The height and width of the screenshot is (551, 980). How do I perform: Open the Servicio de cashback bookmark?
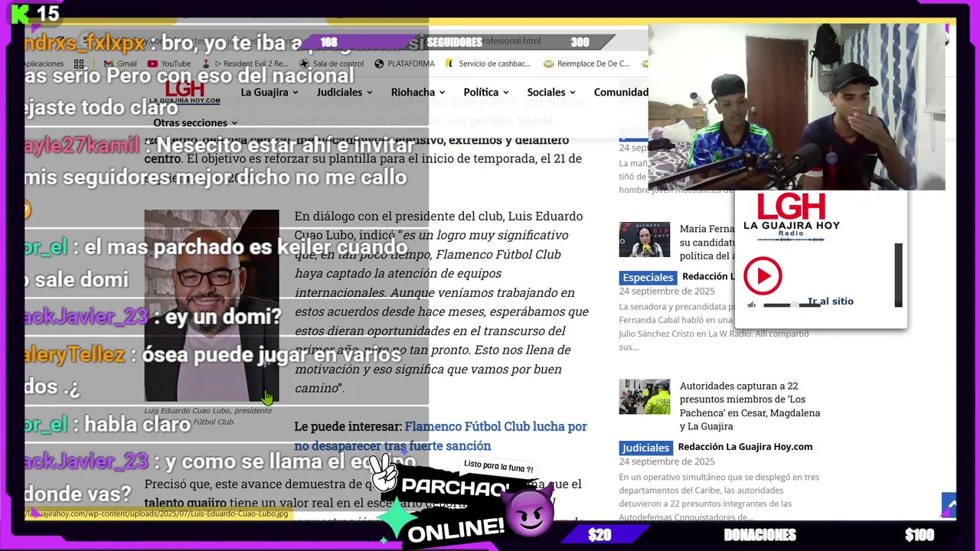click(488, 64)
